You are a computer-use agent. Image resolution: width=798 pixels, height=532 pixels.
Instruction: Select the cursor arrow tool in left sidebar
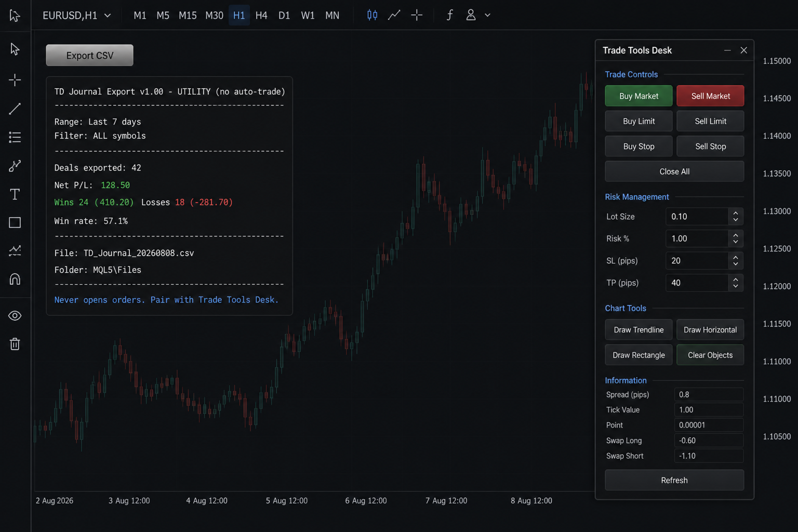click(x=15, y=49)
